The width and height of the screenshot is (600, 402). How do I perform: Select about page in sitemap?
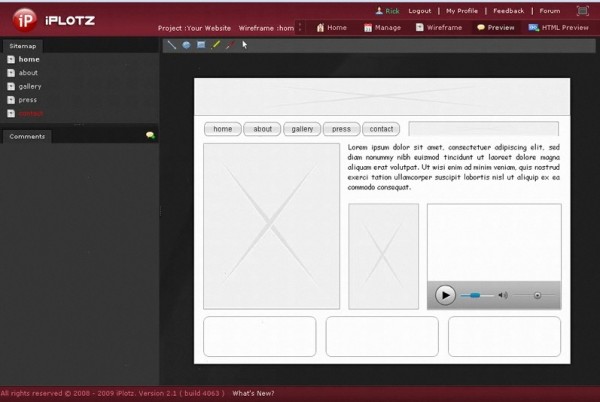(28, 73)
